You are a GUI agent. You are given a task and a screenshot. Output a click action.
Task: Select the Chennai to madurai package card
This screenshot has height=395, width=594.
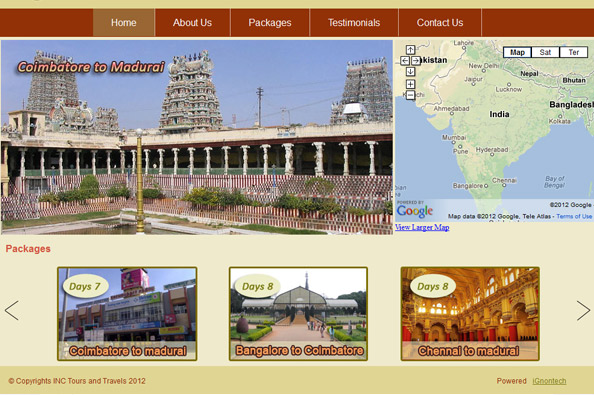click(x=470, y=314)
